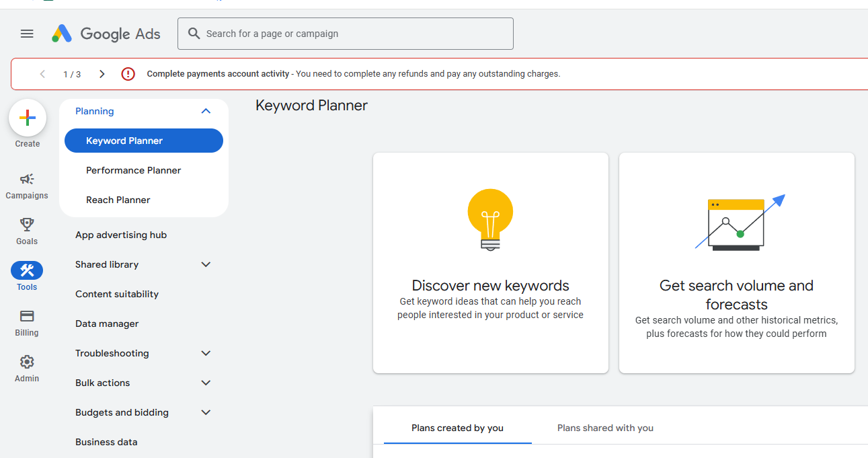Click the 1 / 3 notification counter
868x458 pixels.
[72, 74]
